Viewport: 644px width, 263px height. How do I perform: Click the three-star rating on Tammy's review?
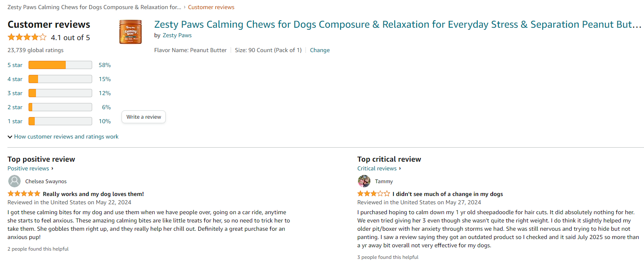point(373,194)
